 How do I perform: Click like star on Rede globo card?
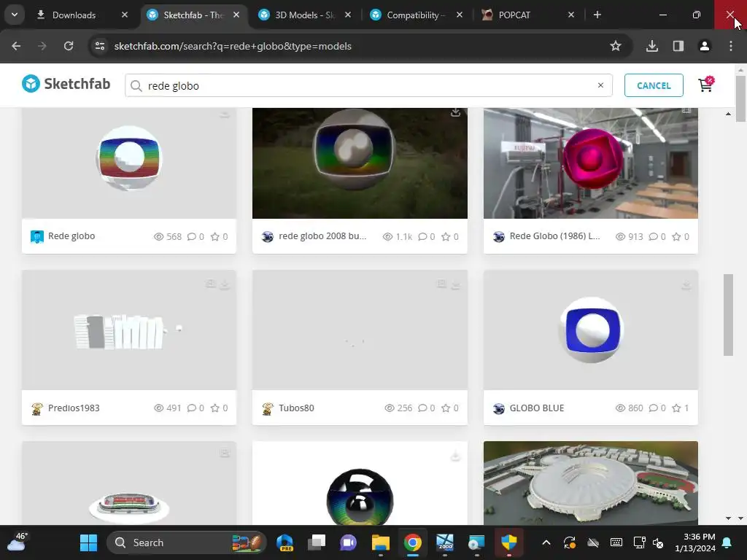(x=215, y=237)
